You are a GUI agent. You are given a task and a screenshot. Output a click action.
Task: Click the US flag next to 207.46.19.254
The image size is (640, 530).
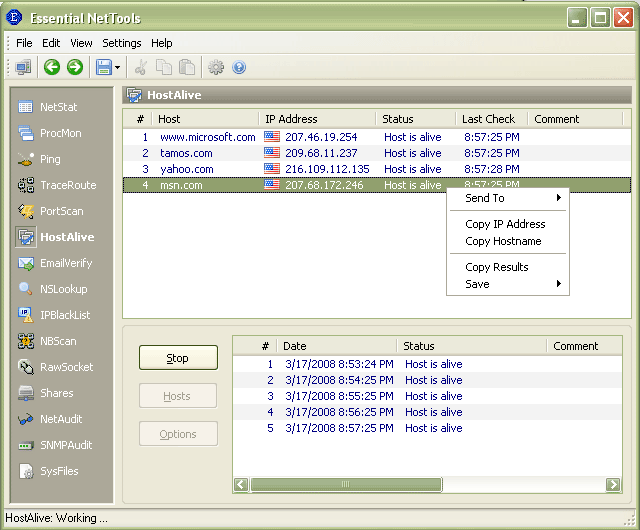pos(272,137)
